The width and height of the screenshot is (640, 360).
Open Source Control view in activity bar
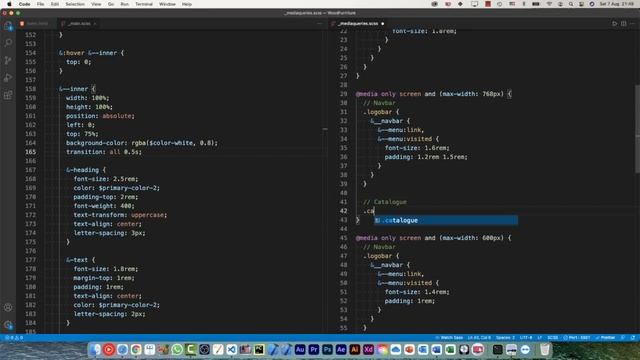8,60
